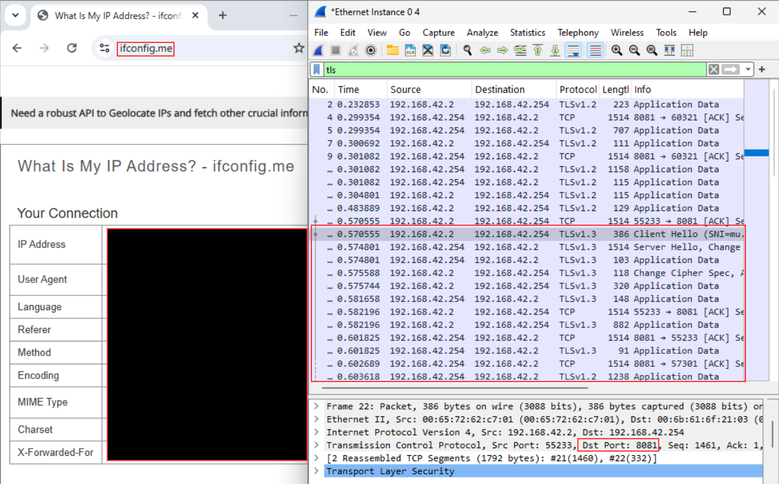Screen dimensions: 779x484
Task: Open the Analyze menu
Action: click(x=482, y=32)
